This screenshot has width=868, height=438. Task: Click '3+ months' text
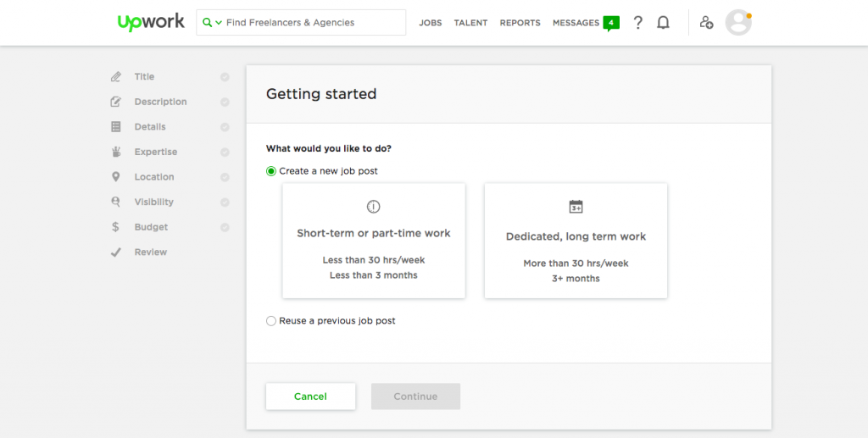[576, 278]
